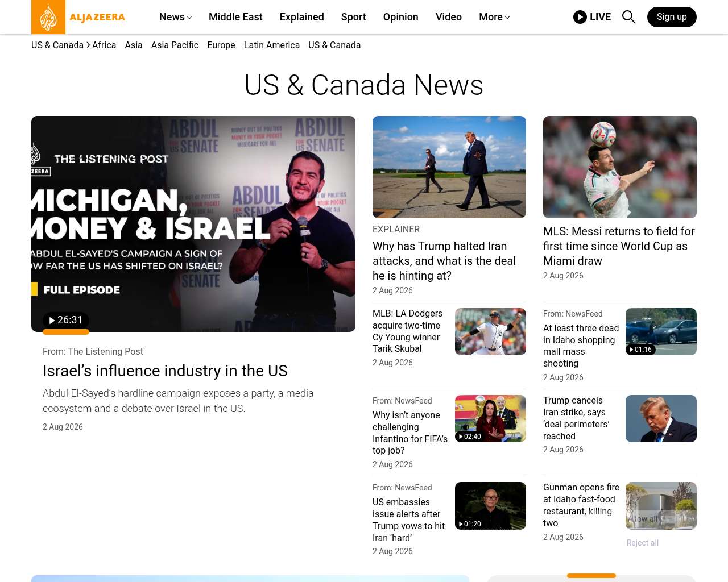728x582 pixels.
Task: Open the baseball pitcher thumbnail
Action: point(490,331)
